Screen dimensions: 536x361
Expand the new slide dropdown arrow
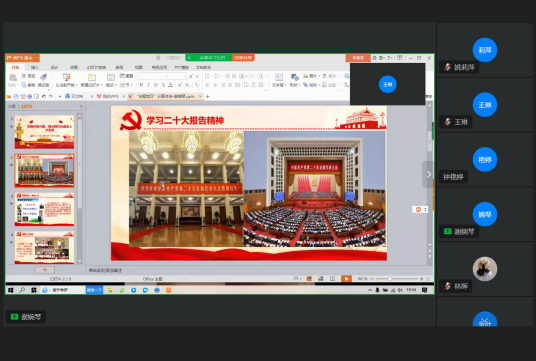pyautogui.click(x=102, y=85)
